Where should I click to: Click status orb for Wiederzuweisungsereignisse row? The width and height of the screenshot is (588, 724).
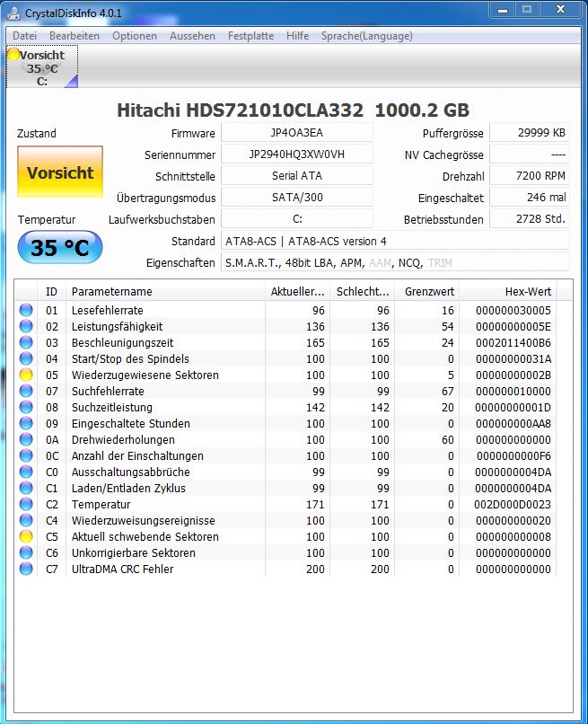point(26,520)
